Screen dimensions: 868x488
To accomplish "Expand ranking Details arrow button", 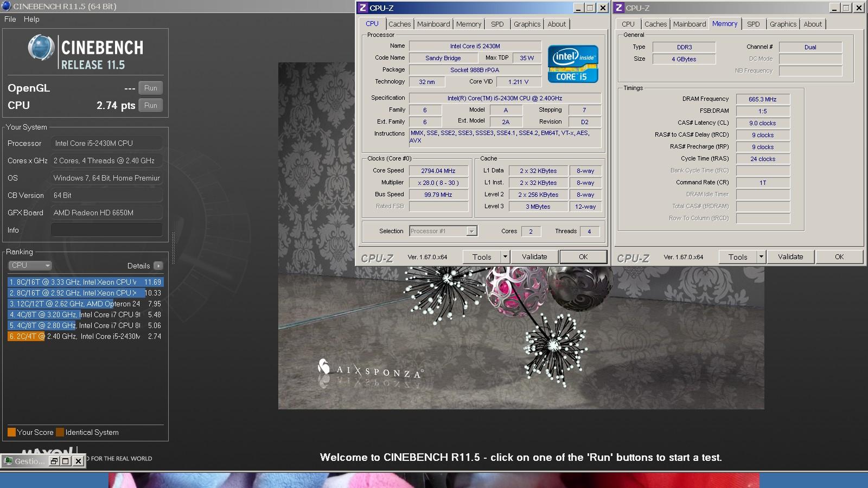I will click(x=158, y=266).
